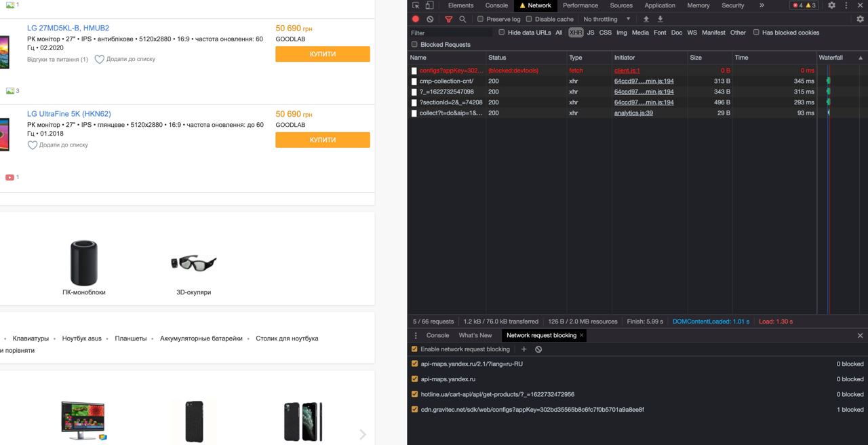
Task: Open the Sources tab
Action: tap(621, 5)
